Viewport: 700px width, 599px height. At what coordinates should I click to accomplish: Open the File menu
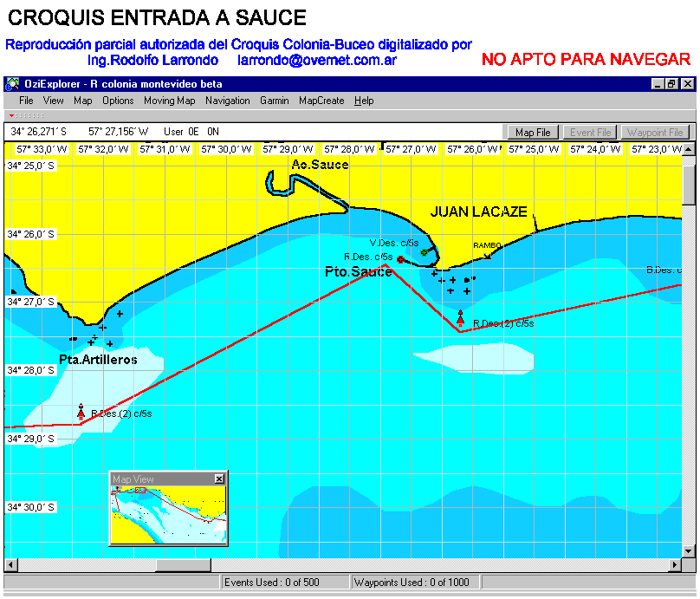[x=26, y=101]
